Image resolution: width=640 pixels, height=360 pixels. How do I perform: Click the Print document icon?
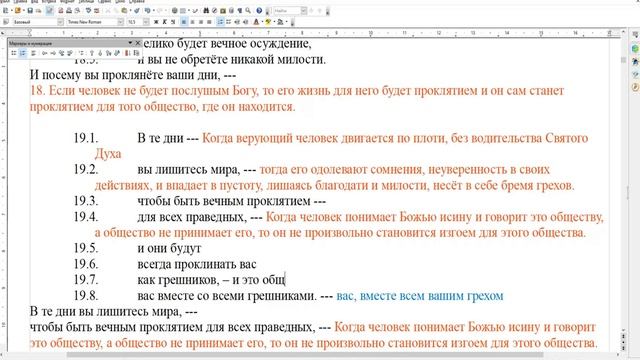[69, 11]
